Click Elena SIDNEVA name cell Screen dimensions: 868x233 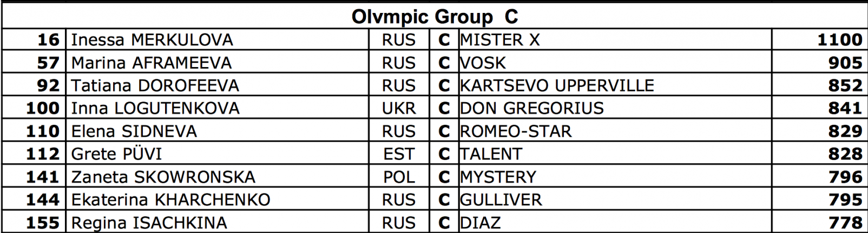[134, 132]
